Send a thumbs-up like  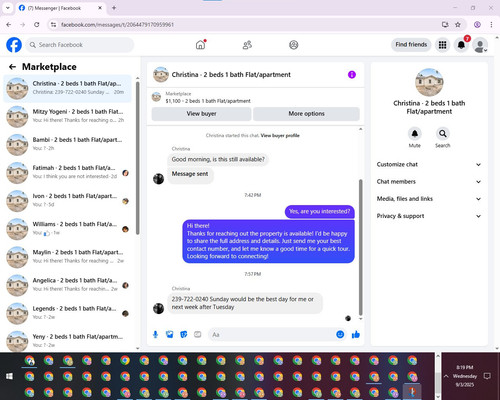(356, 334)
